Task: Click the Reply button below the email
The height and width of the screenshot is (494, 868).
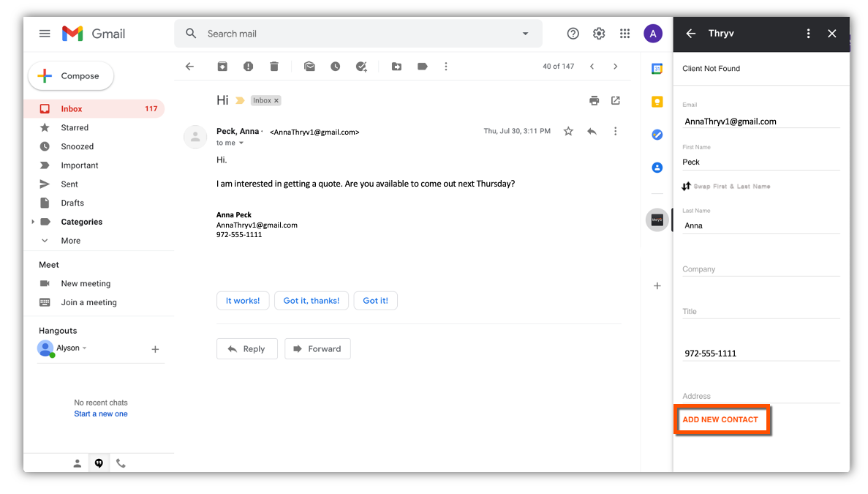Action: click(247, 349)
